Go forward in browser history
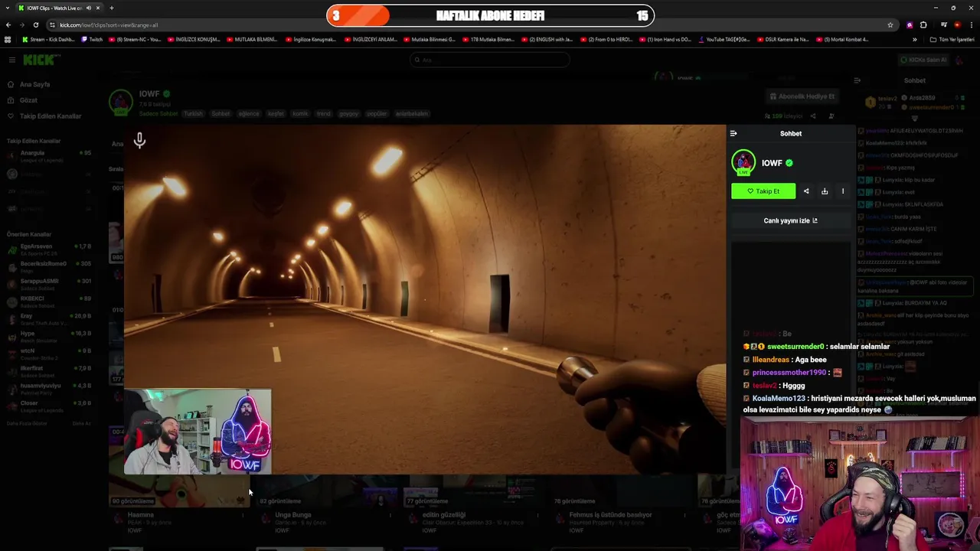 [21, 24]
